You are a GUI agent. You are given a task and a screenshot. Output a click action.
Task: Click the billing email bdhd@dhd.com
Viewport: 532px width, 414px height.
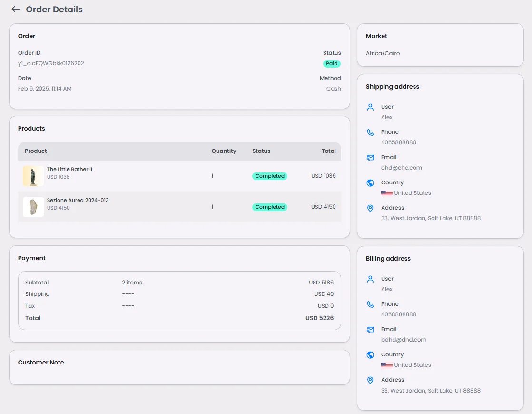404,340
